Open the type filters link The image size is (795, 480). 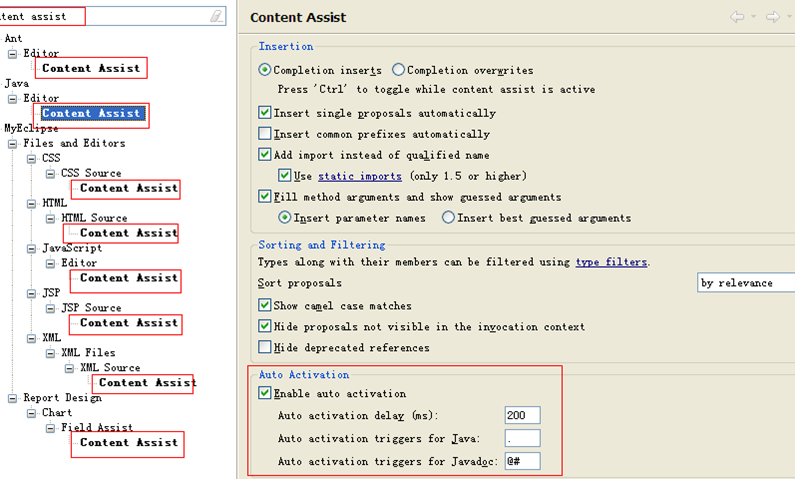pos(611,262)
